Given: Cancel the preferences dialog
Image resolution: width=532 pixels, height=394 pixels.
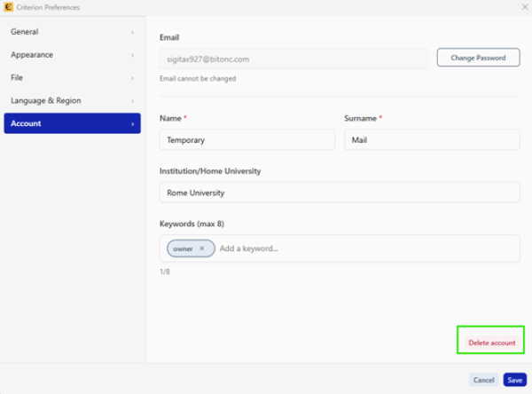Looking at the screenshot, I should (483, 380).
